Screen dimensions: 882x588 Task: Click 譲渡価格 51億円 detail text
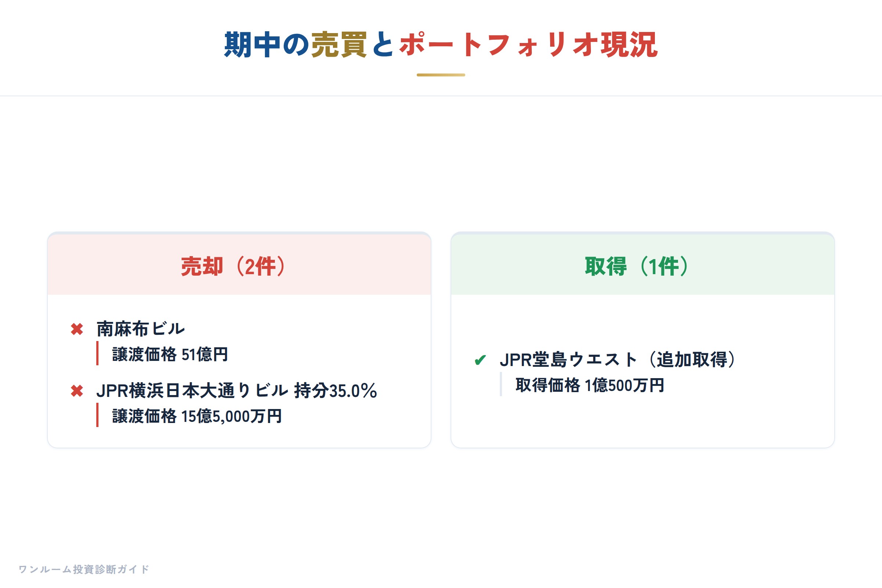click(170, 354)
